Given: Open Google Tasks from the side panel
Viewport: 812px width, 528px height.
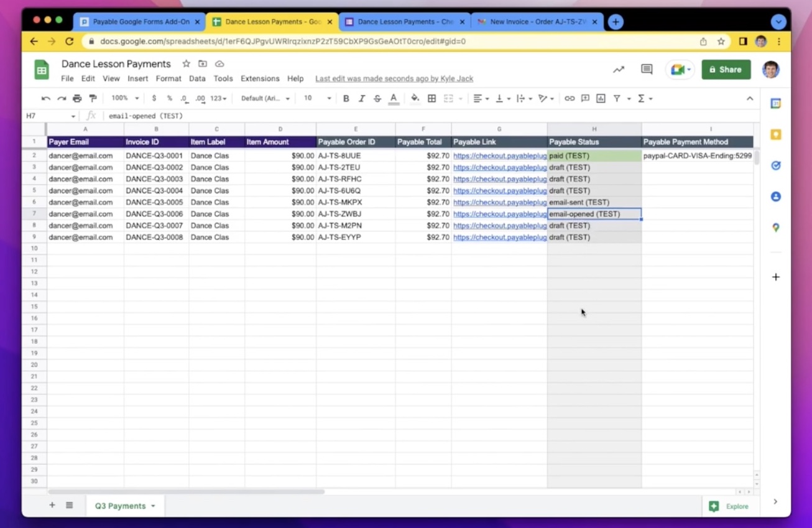Looking at the screenshot, I should coord(775,165).
